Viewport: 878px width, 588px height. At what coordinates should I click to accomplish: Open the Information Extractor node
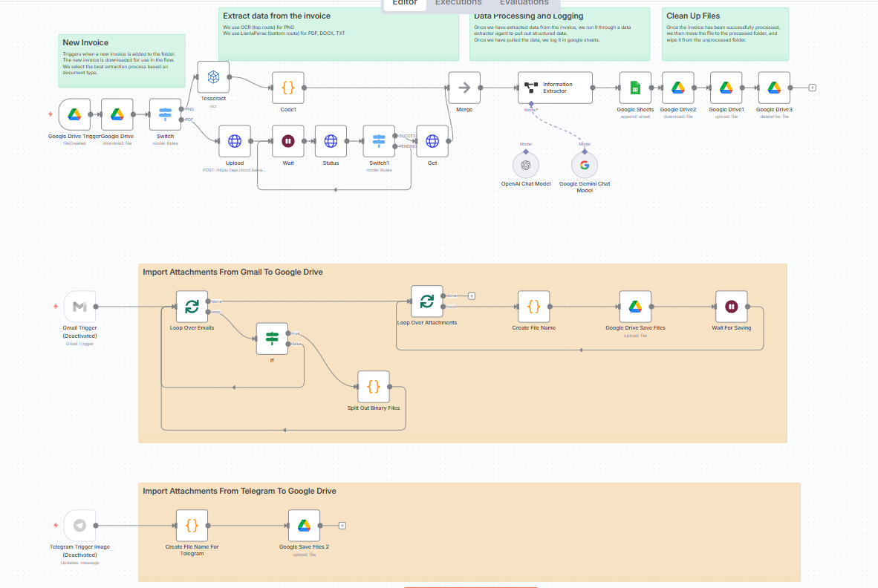coord(555,88)
